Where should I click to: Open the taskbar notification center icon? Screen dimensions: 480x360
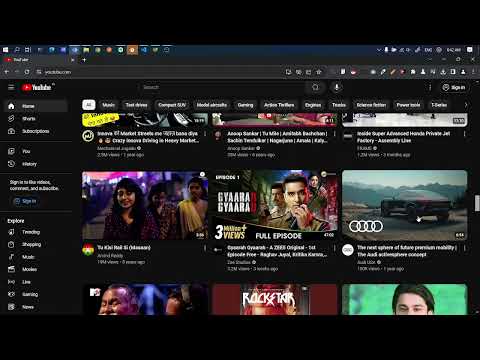click(x=470, y=50)
